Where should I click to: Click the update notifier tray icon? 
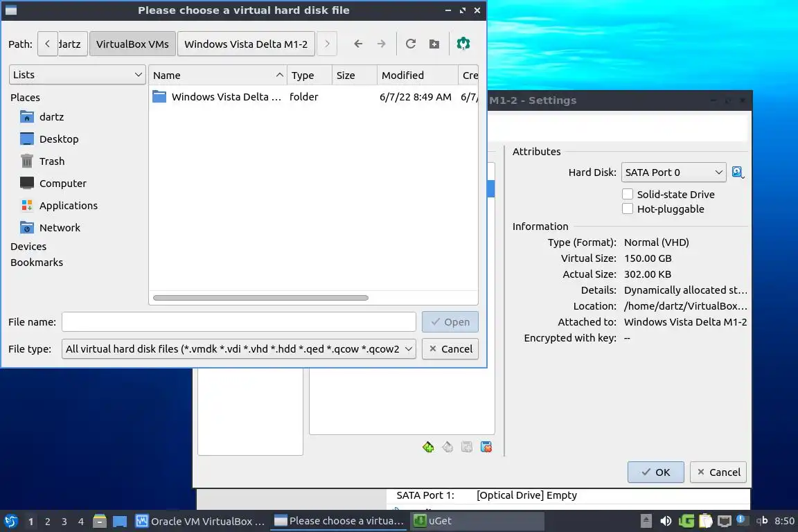(741, 520)
